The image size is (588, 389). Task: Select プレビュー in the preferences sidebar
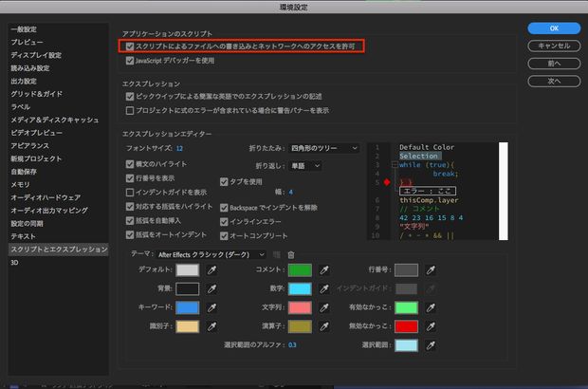[27, 42]
